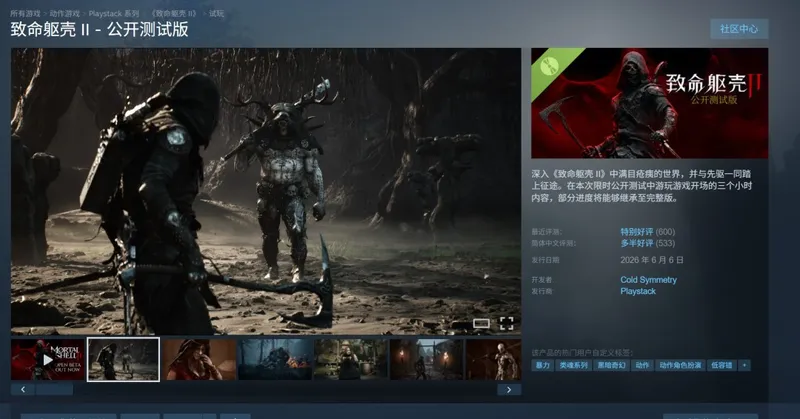The width and height of the screenshot is (800, 419).
Task: Select the hooded figure and antlered beast thumbnail
Action: click(x=123, y=359)
